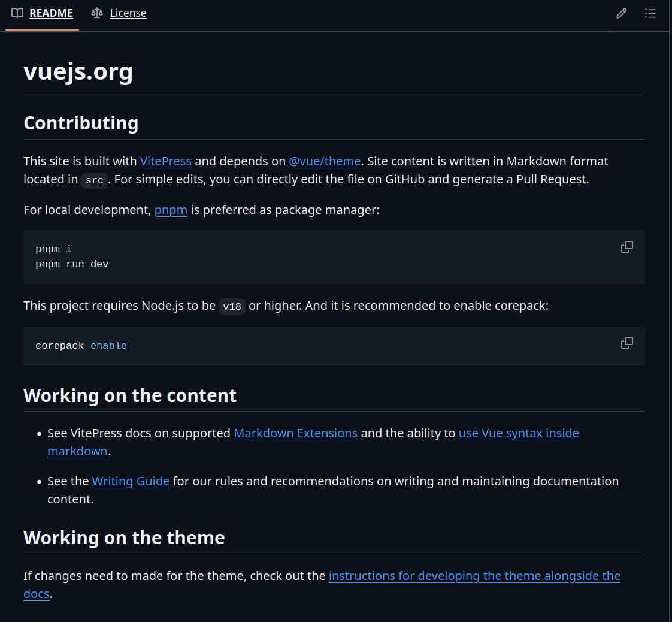Click the README book icon
Screen dimensions: 672x622
(x=17, y=13)
